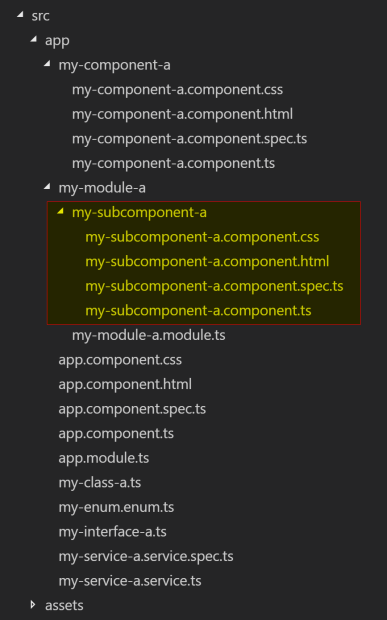This screenshot has height=620, width=387.
Task: Select my-enum.enum.ts file
Action: 116,507
